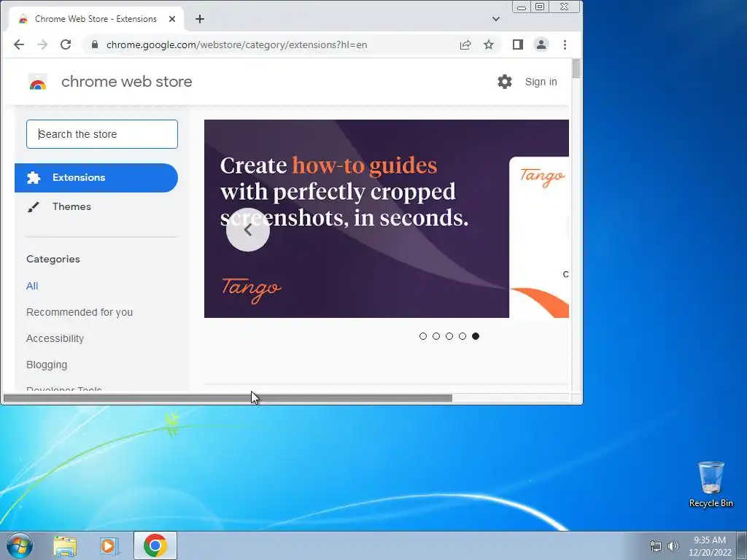
Task: Open the Chrome profile avatar menu
Action: point(541,44)
